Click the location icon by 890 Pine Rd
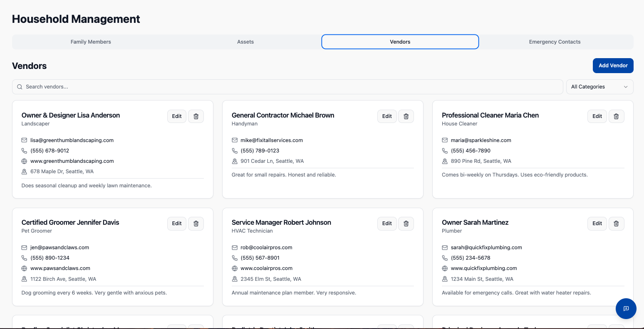 point(445,161)
